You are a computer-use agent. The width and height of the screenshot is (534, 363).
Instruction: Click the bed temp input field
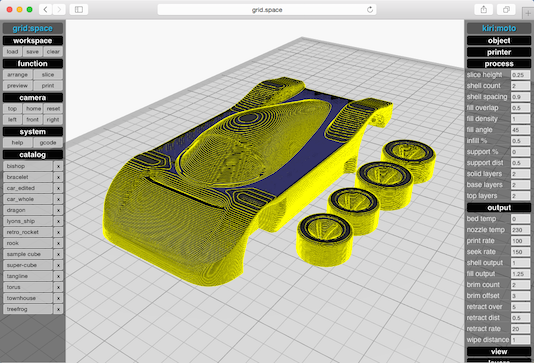point(520,219)
